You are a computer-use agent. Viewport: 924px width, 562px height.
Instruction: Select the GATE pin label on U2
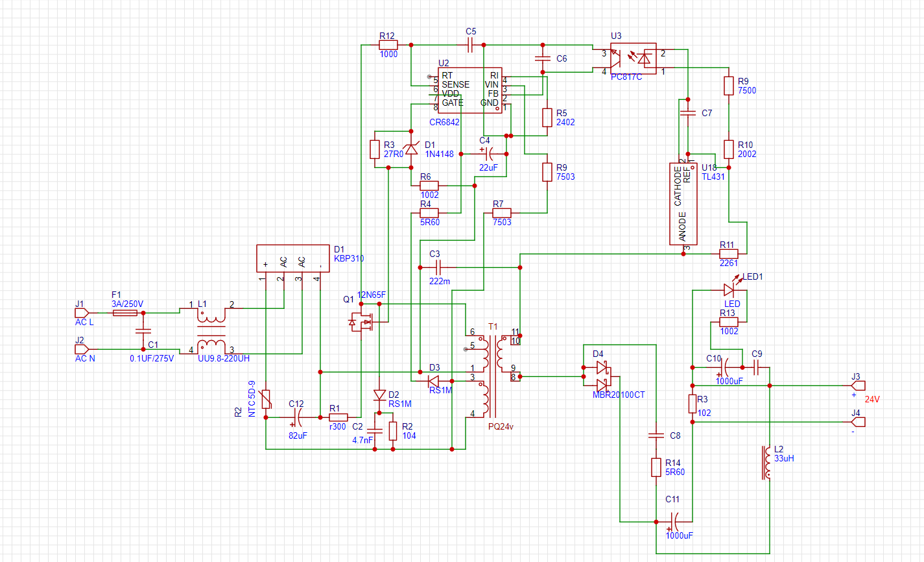pos(453,103)
